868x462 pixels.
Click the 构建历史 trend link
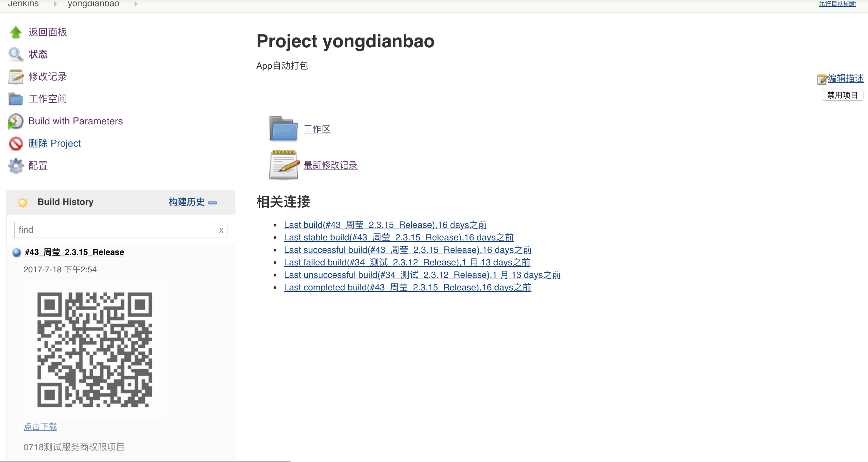tap(186, 202)
